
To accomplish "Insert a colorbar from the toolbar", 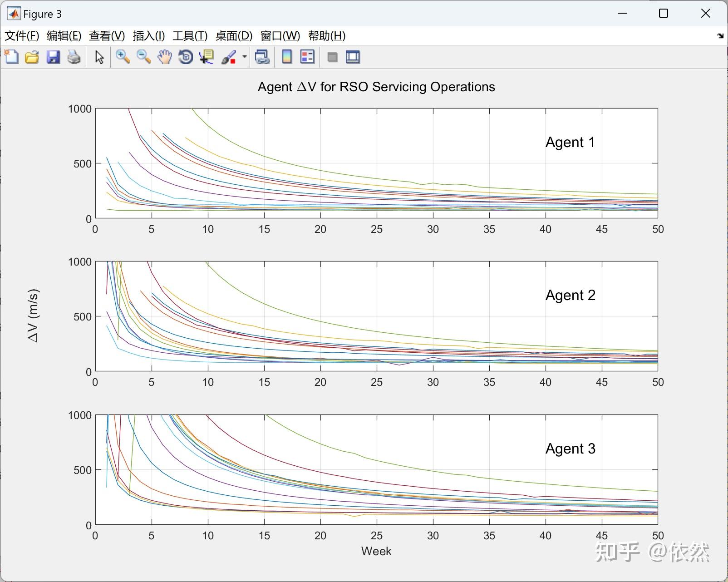I will [x=287, y=57].
